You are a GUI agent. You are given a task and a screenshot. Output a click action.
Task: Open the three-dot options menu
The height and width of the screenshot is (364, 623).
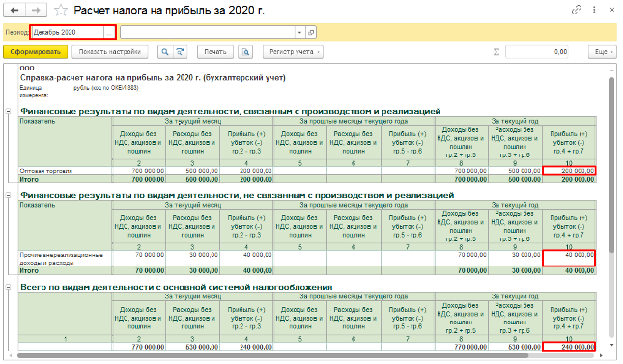click(594, 10)
